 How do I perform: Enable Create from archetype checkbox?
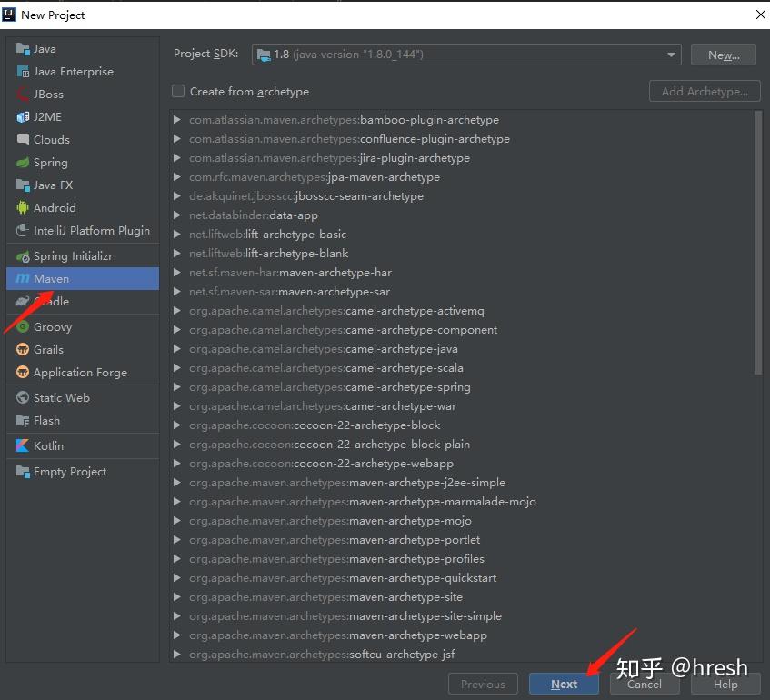tap(178, 92)
